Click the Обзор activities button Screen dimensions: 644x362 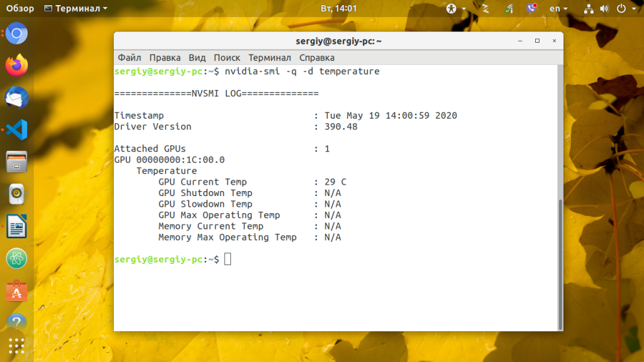[19, 8]
